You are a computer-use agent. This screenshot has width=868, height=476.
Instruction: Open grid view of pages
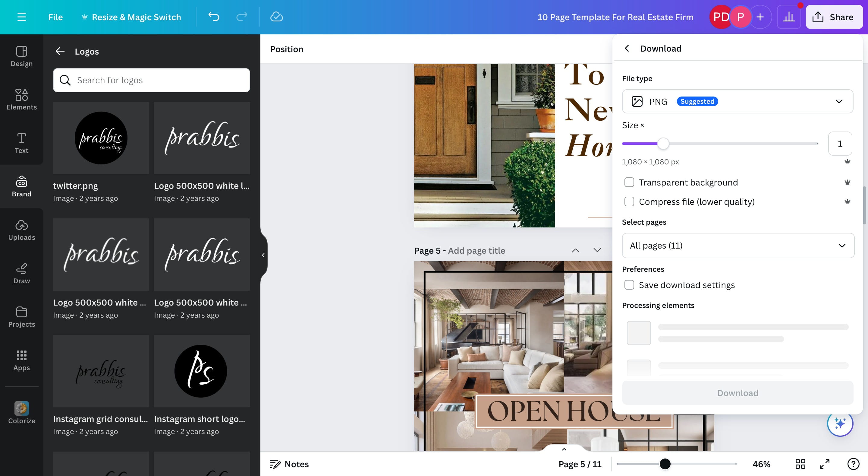point(800,464)
